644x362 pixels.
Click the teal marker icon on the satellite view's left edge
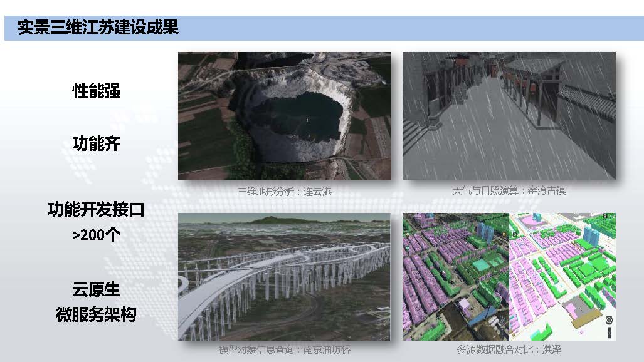(x=408, y=249)
